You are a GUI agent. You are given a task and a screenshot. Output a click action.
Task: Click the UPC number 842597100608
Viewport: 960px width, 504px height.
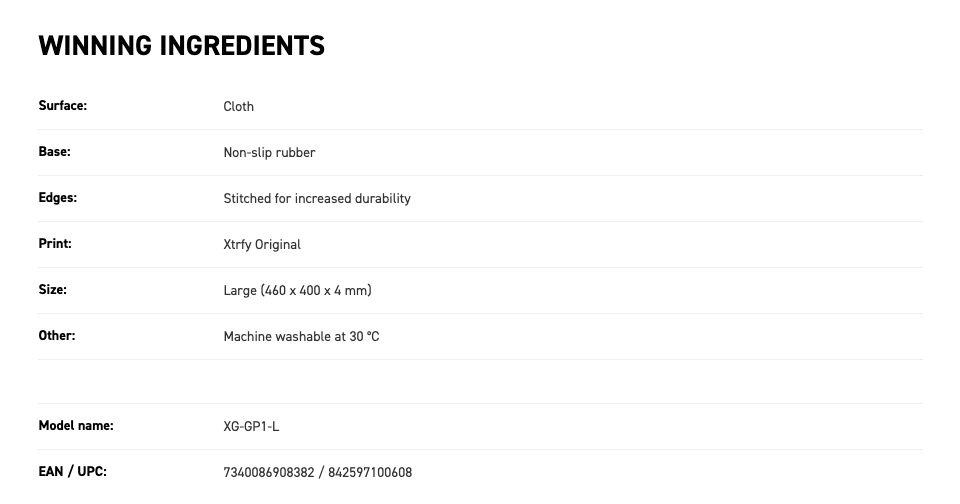pyautogui.click(x=370, y=472)
